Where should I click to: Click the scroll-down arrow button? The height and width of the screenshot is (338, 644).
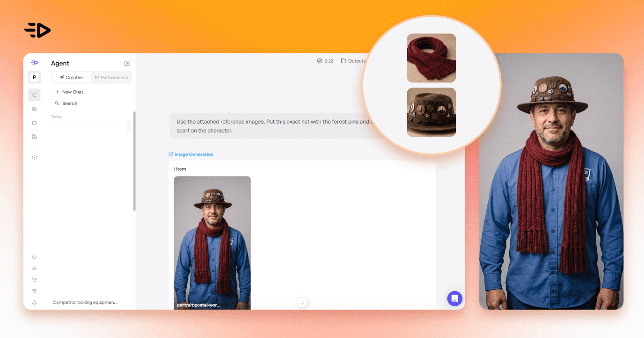(302, 302)
